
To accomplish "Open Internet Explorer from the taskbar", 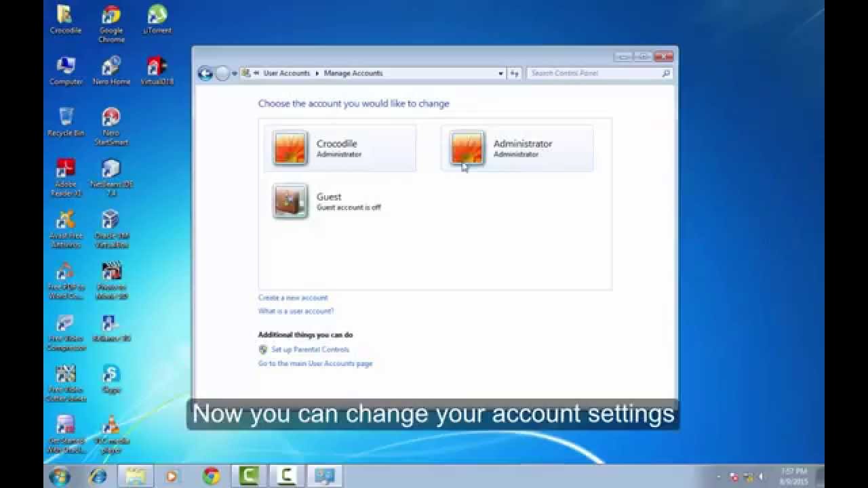I will 98,476.
